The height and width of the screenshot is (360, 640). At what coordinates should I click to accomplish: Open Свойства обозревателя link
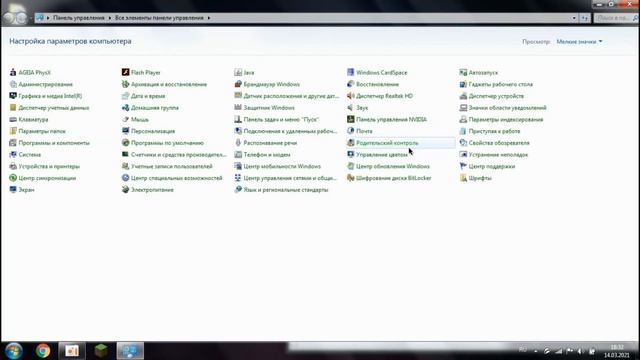(x=499, y=143)
